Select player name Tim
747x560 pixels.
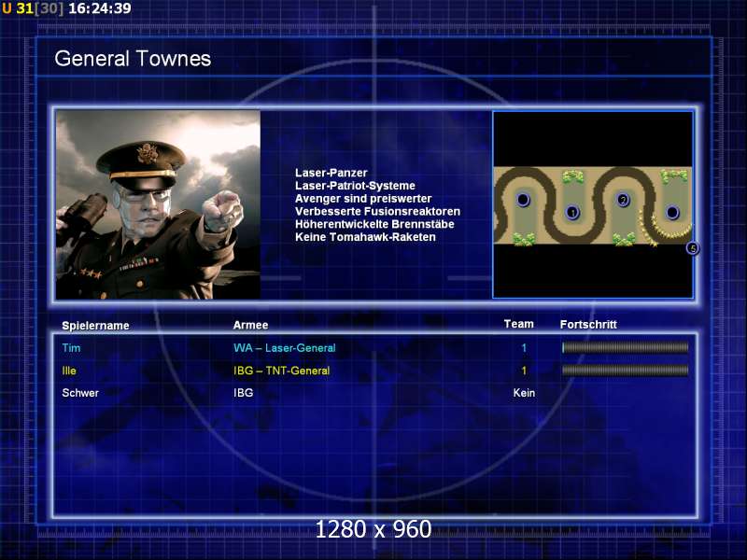point(72,348)
